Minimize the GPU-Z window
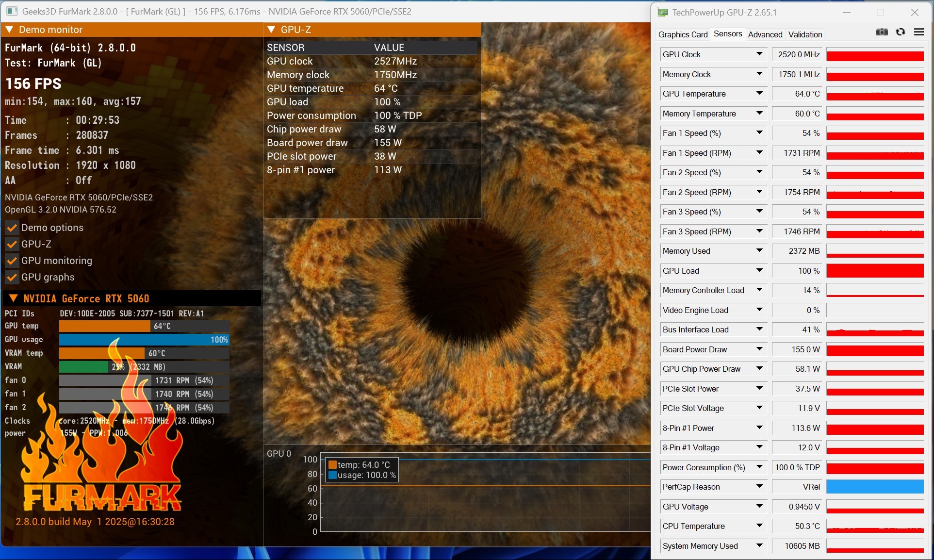The height and width of the screenshot is (560, 934). point(847,12)
